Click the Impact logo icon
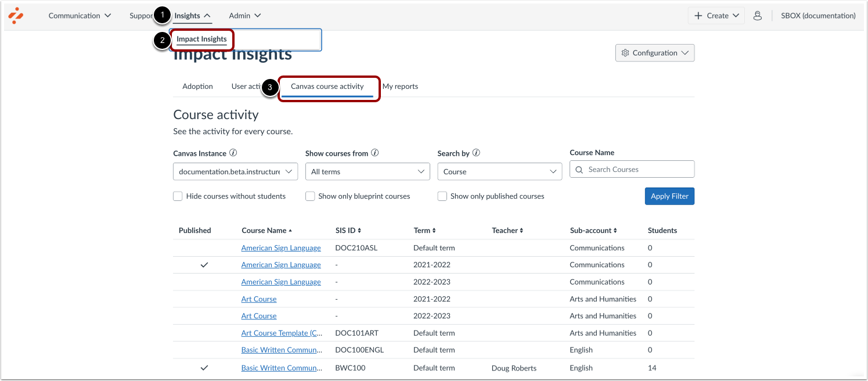 coord(16,16)
